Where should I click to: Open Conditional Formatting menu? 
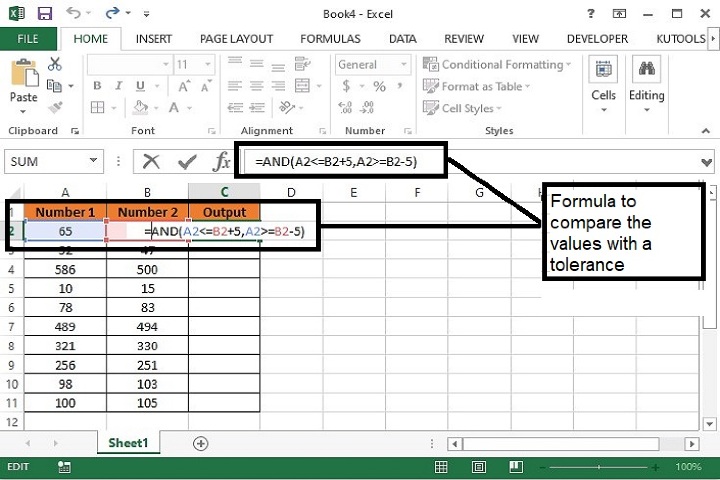497,65
